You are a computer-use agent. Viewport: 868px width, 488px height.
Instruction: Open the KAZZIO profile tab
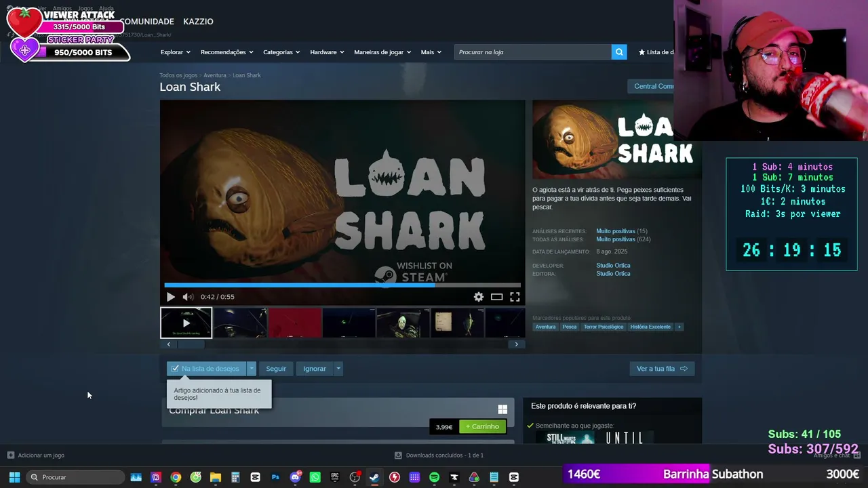coord(198,22)
